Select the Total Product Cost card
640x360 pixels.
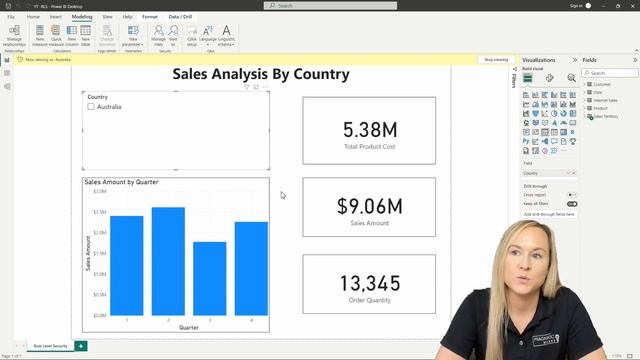[369, 131]
